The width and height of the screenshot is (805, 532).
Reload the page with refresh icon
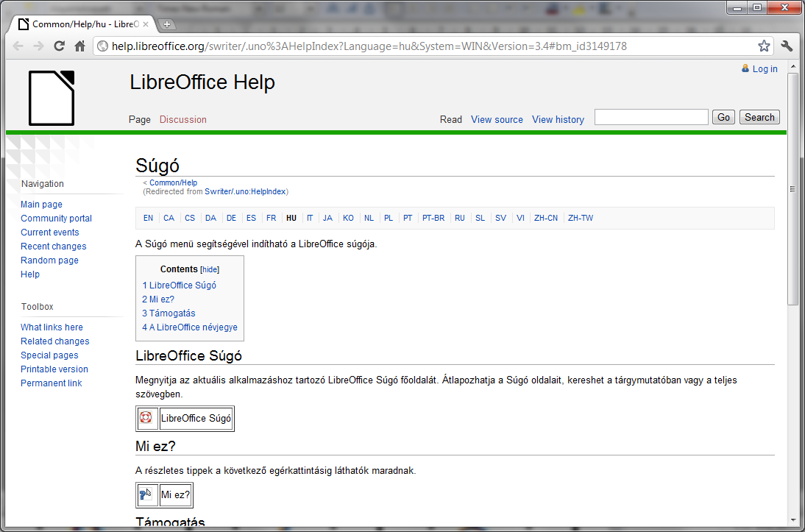[59, 46]
